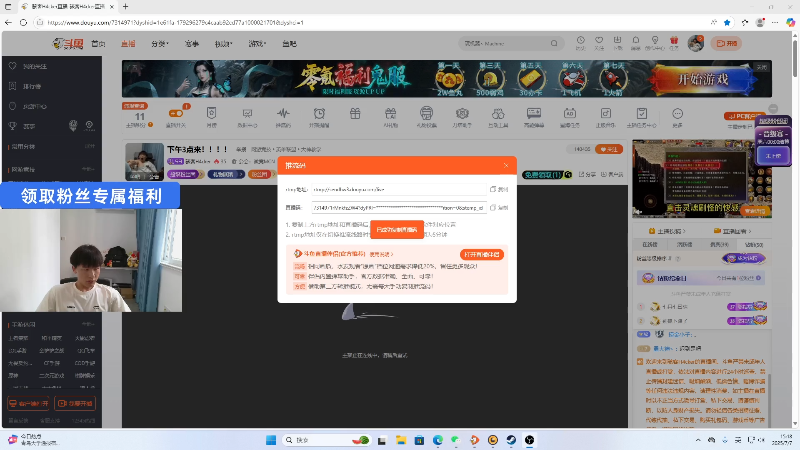This screenshot has width=800, height=450.
Task: Click 打开直播伴侣 button in dialog
Action: pyautogui.click(x=482, y=254)
